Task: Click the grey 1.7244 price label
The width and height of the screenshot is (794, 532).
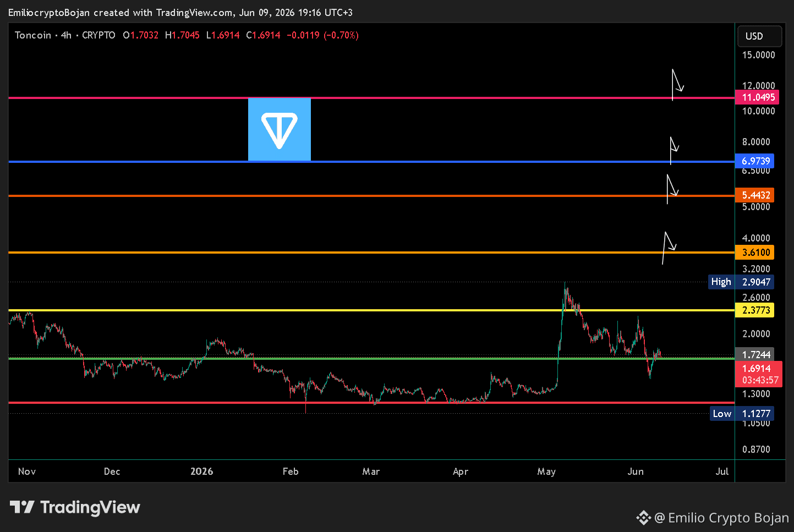Action: click(x=754, y=355)
